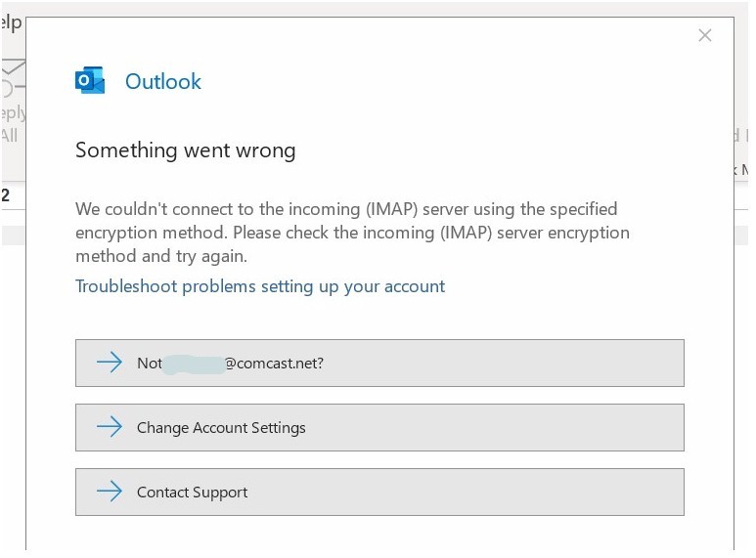Open the Troubleshoot problems setting up your account link

tap(260, 286)
